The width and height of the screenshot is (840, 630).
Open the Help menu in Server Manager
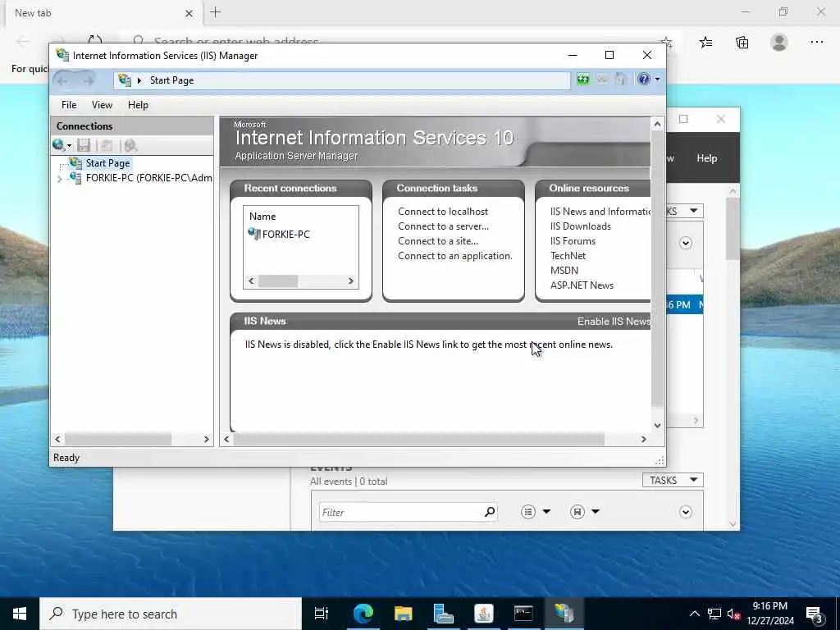click(706, 158)
